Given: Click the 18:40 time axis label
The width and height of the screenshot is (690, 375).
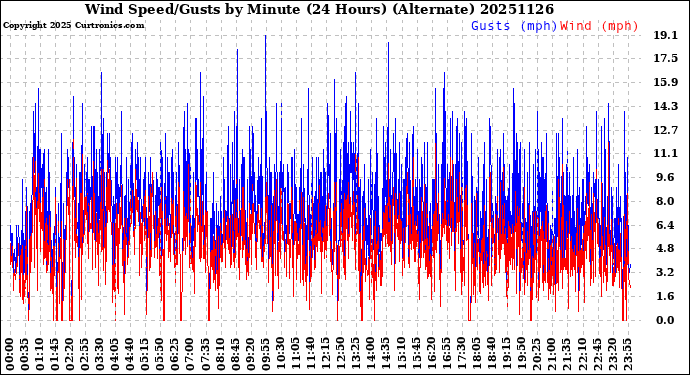Looking at the screenshot, I should [492, 354].
